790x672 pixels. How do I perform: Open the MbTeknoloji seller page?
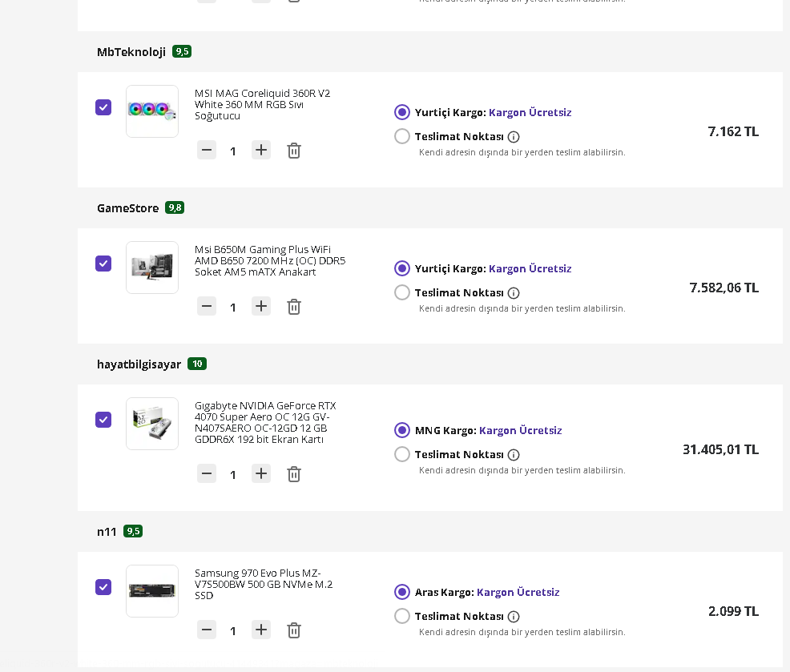131,52
